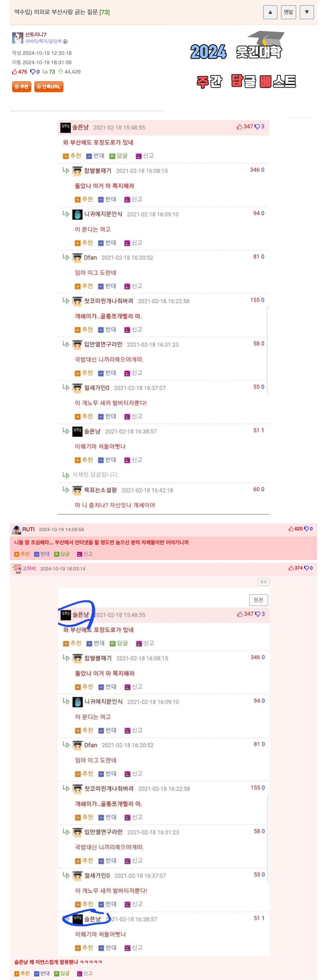Click the up arrow navigation button

click(270, 12)
